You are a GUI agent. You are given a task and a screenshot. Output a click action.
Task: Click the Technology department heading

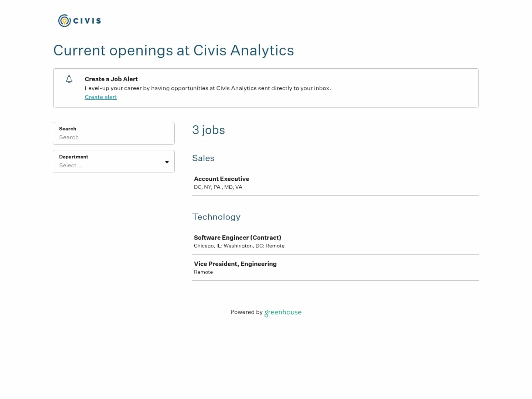pos(216,217)
